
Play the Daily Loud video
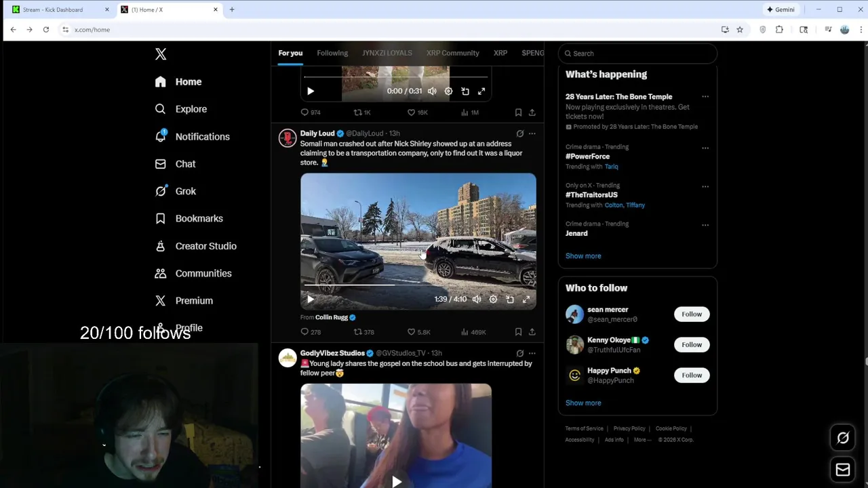tap(311, 299)
